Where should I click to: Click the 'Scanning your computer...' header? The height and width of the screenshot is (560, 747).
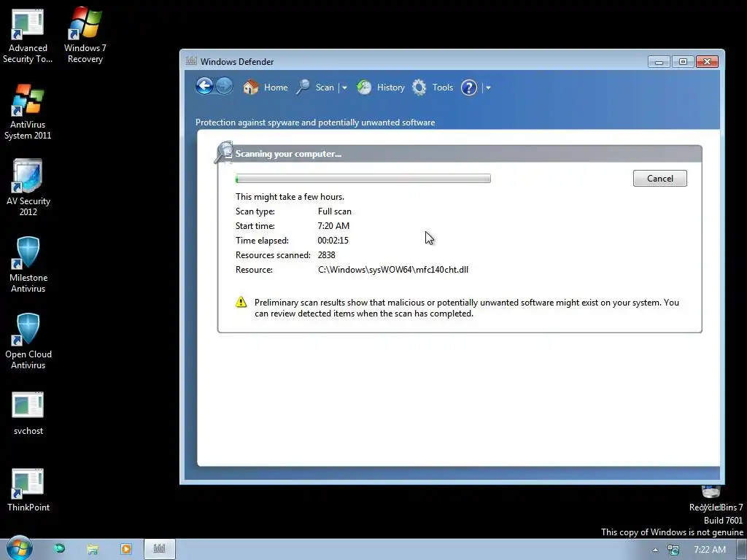pyautogui.click(x=288, y=154)
